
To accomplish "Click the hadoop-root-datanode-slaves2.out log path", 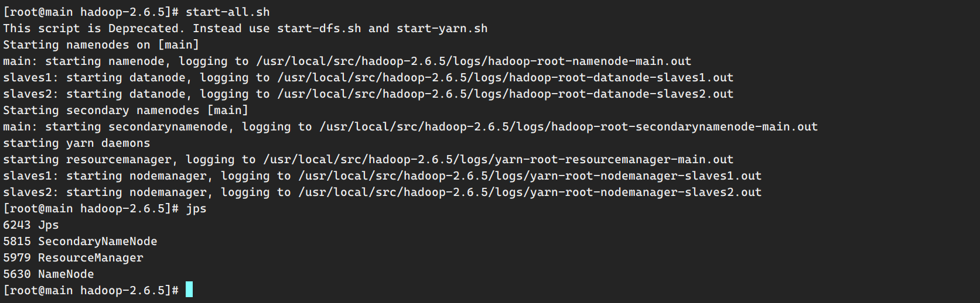I will pyautogui.click(x=505, y=94).
